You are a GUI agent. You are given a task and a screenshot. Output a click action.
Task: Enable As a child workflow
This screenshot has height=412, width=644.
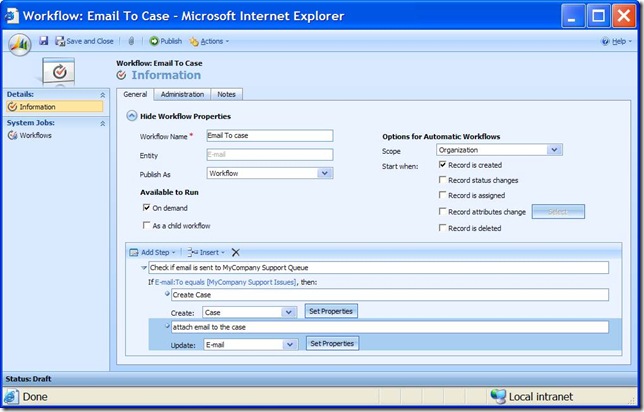146,226
